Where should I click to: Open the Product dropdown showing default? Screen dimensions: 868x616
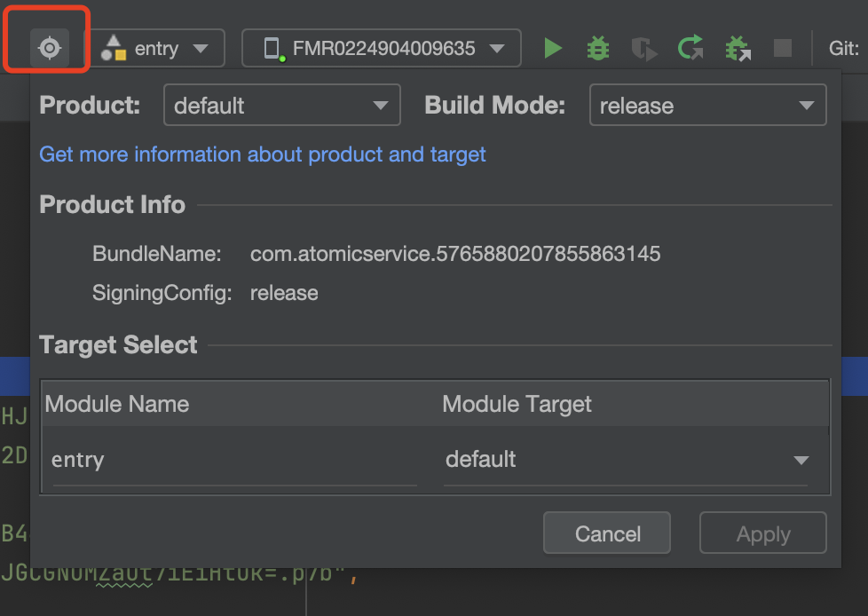281,105
